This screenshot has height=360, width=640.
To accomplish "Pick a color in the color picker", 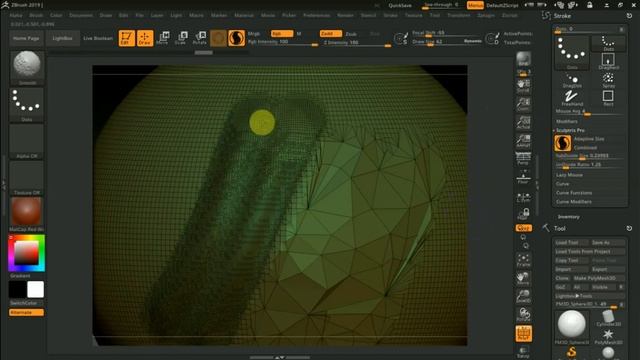I will (x=27, y=253).
